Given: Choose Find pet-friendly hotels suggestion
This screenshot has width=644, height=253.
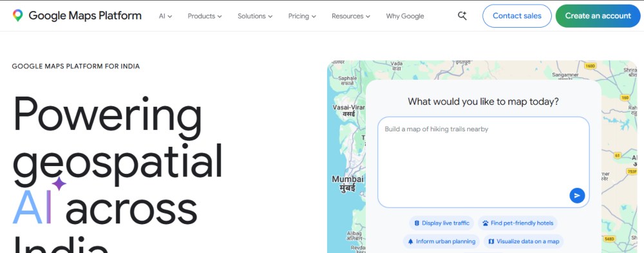Looking at the screenshot, I should tap(518, 223).
